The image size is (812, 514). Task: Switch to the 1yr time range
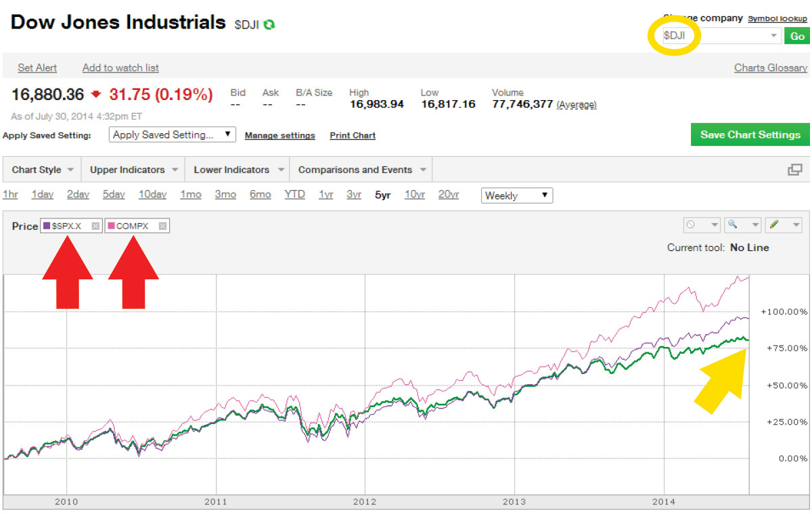click(x=326, y=195)
